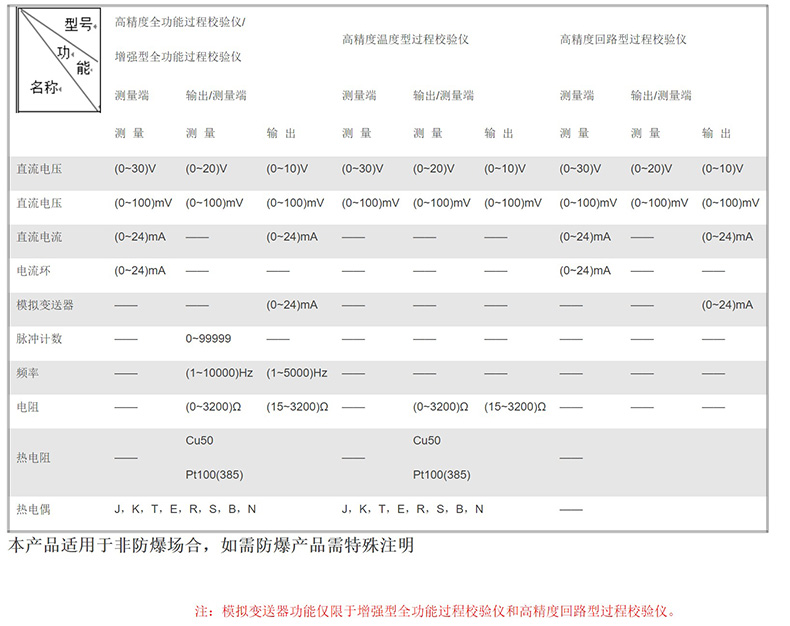This screenshot has width=790, height=626.
Task: Click the 电阻 row label
Action: (x=28, y=407)
